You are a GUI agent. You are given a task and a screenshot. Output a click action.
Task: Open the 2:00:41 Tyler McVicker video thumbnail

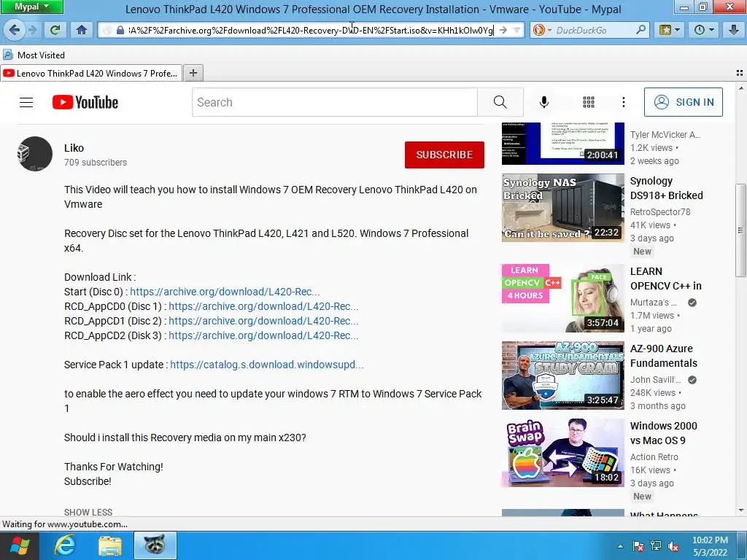click(562, 144)
